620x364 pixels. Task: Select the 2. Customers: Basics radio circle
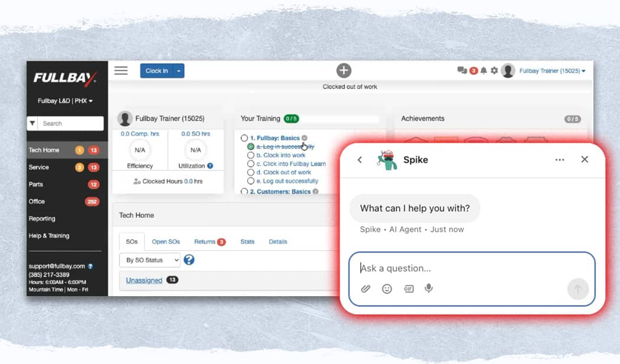coord(244,192)
